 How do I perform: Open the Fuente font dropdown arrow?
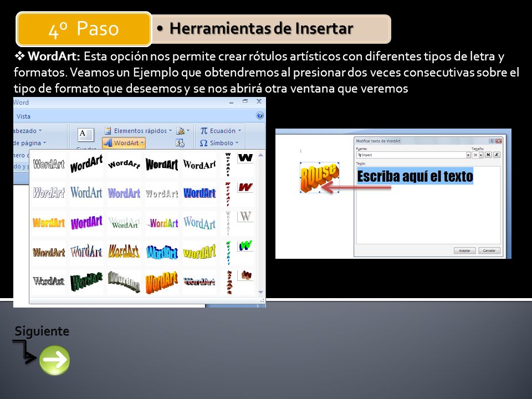click(468, 155)
